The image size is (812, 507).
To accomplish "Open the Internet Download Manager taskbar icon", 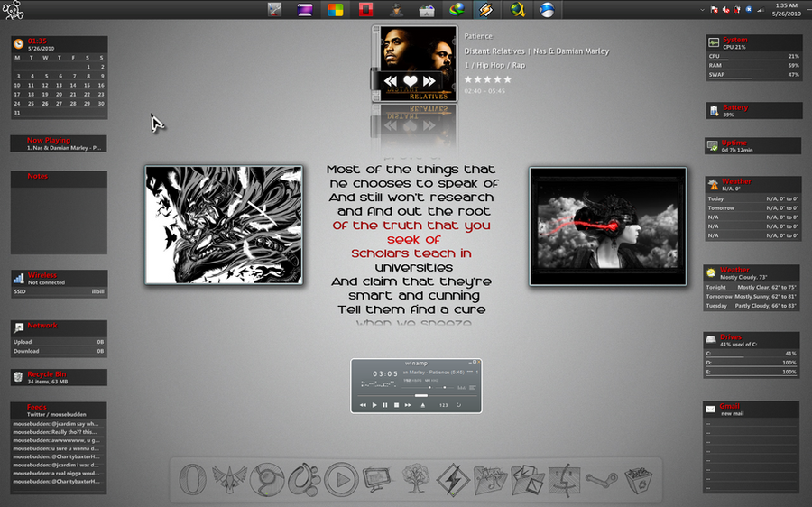I will pos(457,9).
